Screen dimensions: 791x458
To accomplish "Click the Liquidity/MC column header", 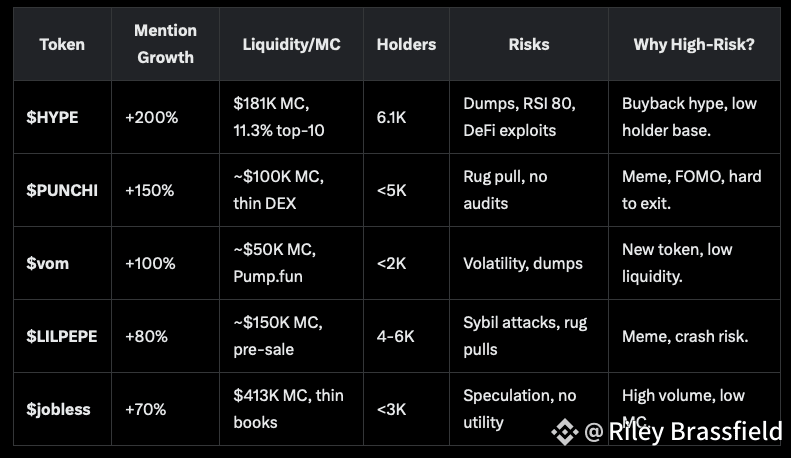I will 292,44.
